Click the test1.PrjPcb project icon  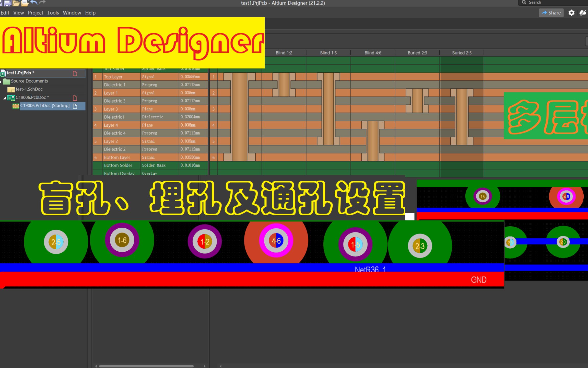click(x=3, y=73)
